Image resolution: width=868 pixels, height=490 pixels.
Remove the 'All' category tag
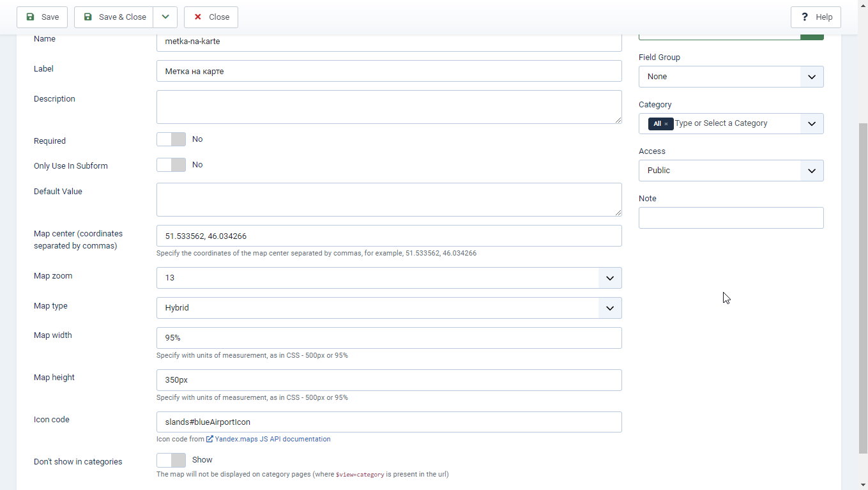tap(666, 124)
